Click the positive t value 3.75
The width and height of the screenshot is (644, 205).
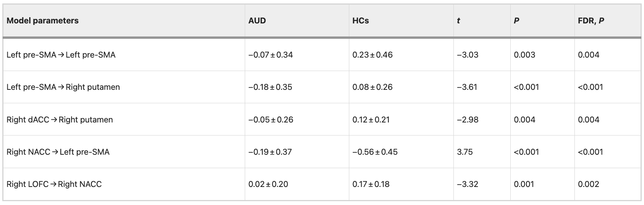tap(465, 152)
